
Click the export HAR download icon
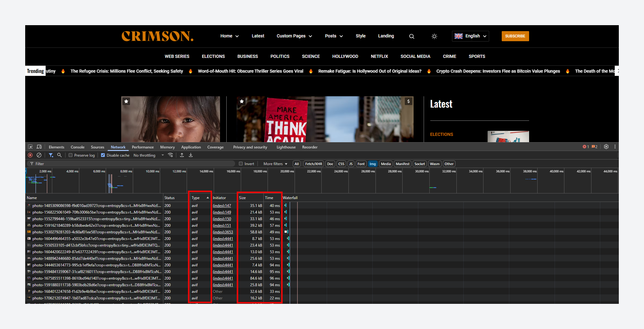tap(191, 155)
